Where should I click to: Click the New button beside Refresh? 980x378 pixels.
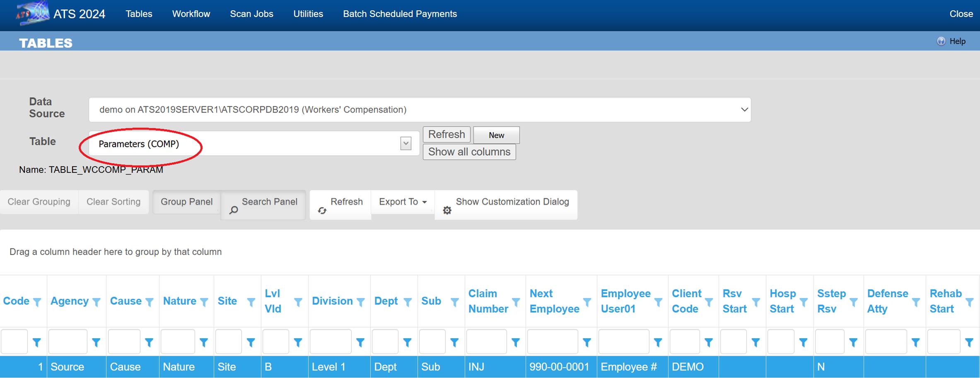496,135
